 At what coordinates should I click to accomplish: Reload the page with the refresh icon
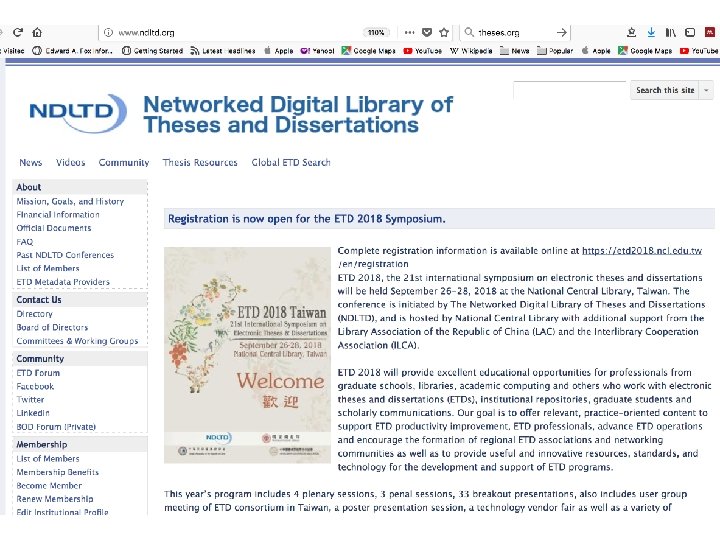18,32
